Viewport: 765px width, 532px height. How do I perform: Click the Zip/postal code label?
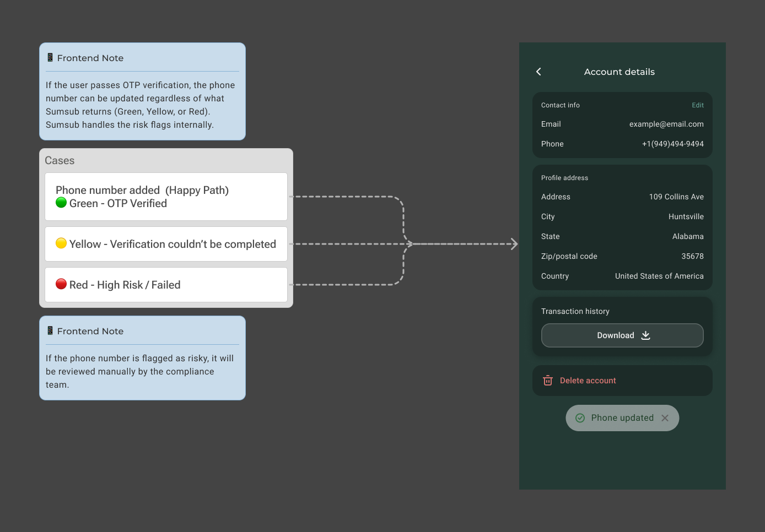point(569,256)
